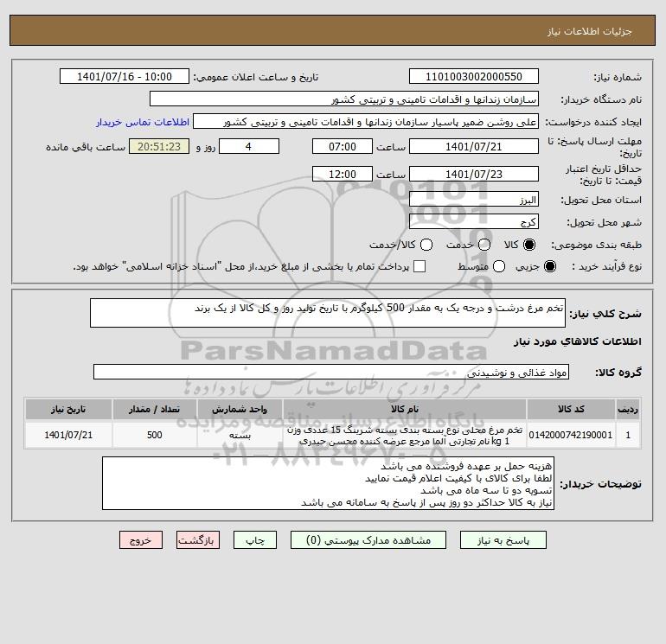Click the response deadline time 07:00 field

click(343, 146)
